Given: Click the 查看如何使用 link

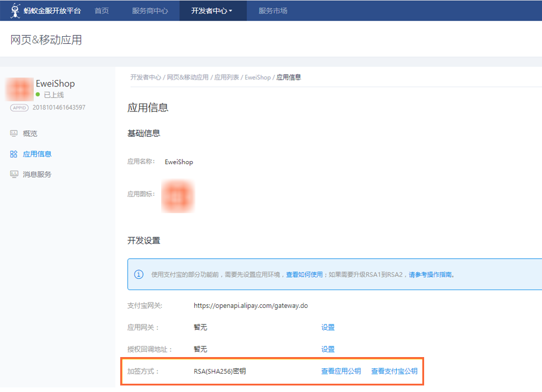Looking at the screenshot, I should point(304,275).
